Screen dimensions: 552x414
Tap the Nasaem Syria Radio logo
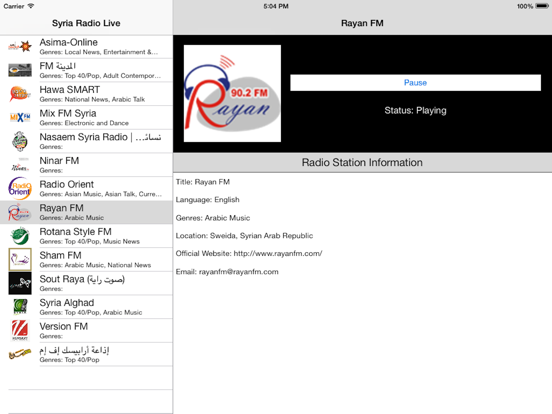pyautogui.click(x=20, y=141)
